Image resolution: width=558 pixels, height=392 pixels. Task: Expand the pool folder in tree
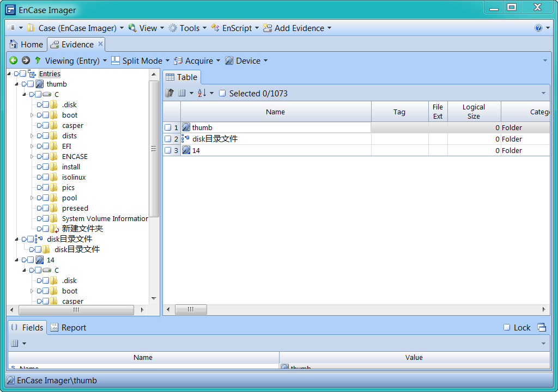click(x=32, y=198)
